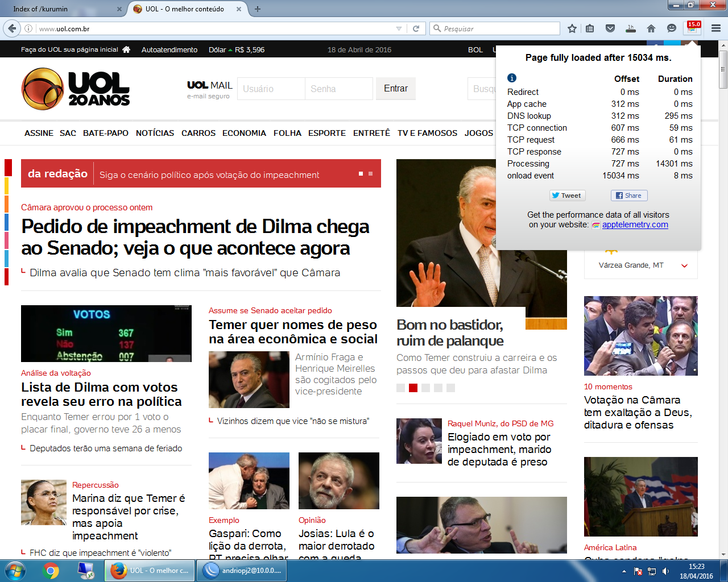Screen dimensions: 728x582
Task: Open the NOTÍCIAS menu section
Action: (x=155, y=133)
